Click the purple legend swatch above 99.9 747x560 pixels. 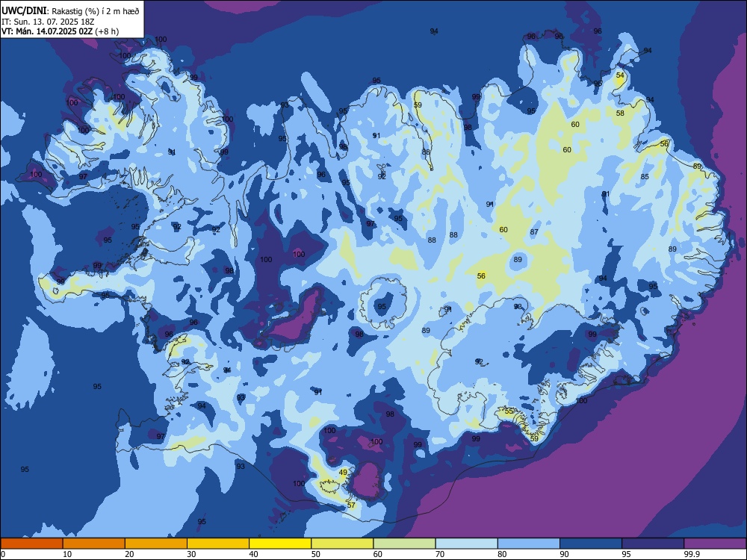click(x=715, y=544)
